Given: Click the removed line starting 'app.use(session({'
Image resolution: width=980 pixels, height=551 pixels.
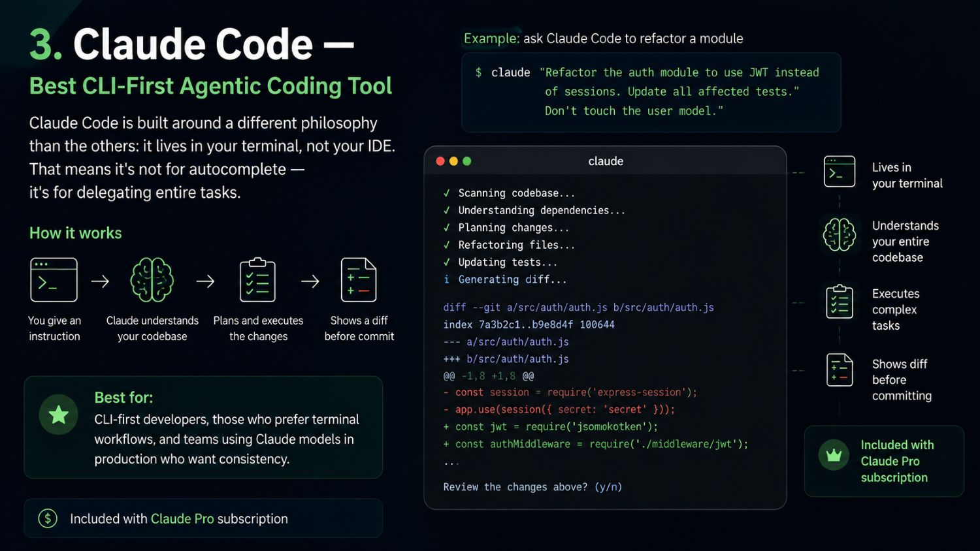Looking at the screenshot, I should [x=559, y=409].
